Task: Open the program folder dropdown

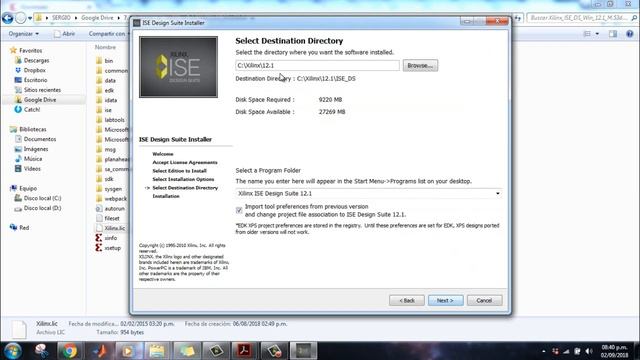Action: pyautogui.click(x=498, y=193)
